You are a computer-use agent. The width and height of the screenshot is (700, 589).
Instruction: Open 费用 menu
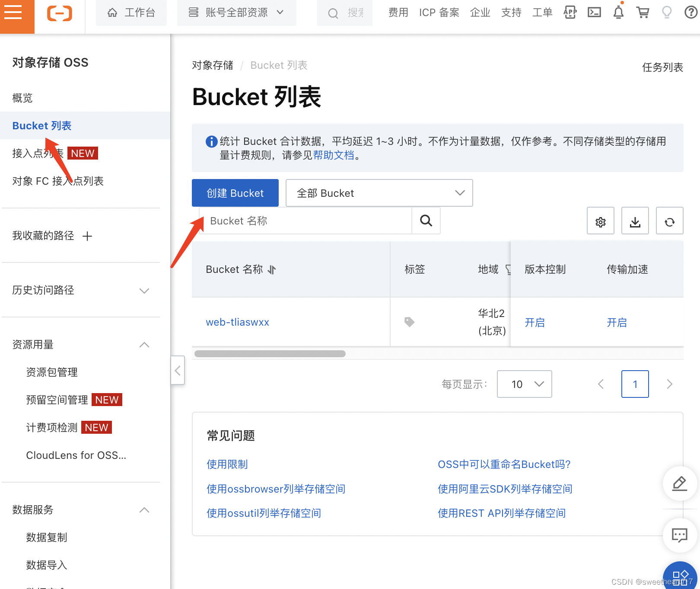tap(398, 13)
